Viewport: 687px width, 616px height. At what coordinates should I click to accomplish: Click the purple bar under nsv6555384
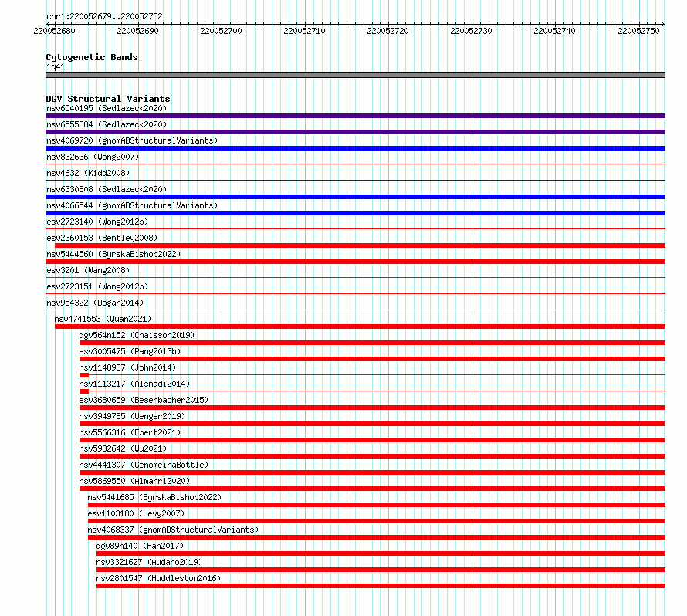point(355,132)
